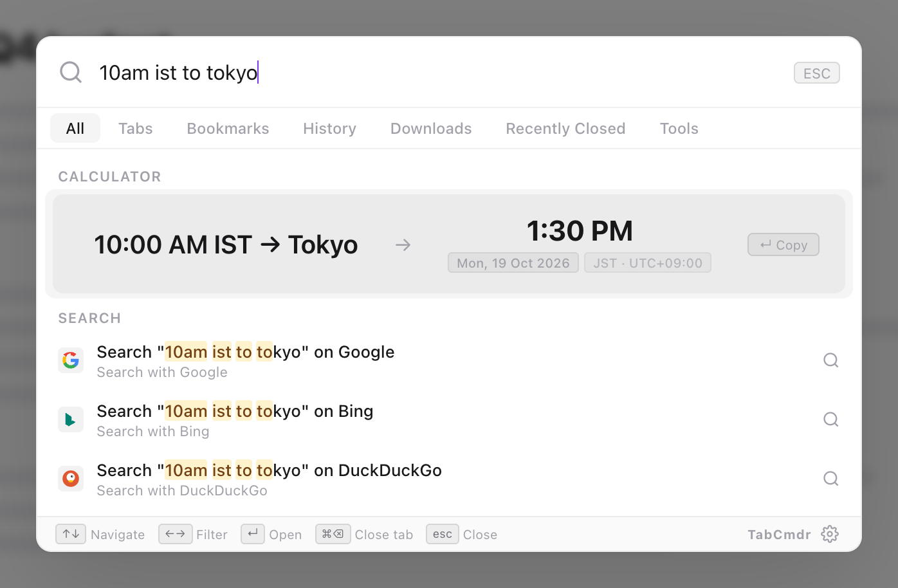This screenshot has height=588, width=898.
Task: Click the magnifier icon on the Bing row
Action: [831, 419]
